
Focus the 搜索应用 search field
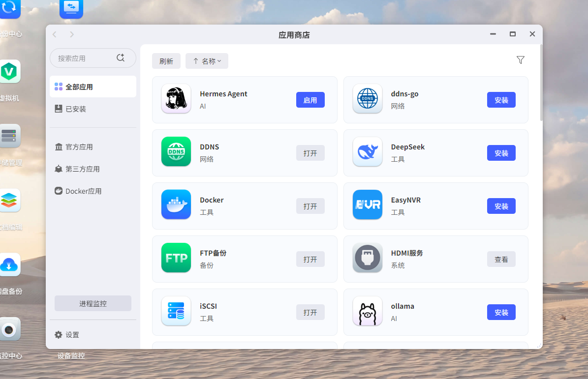93,58
